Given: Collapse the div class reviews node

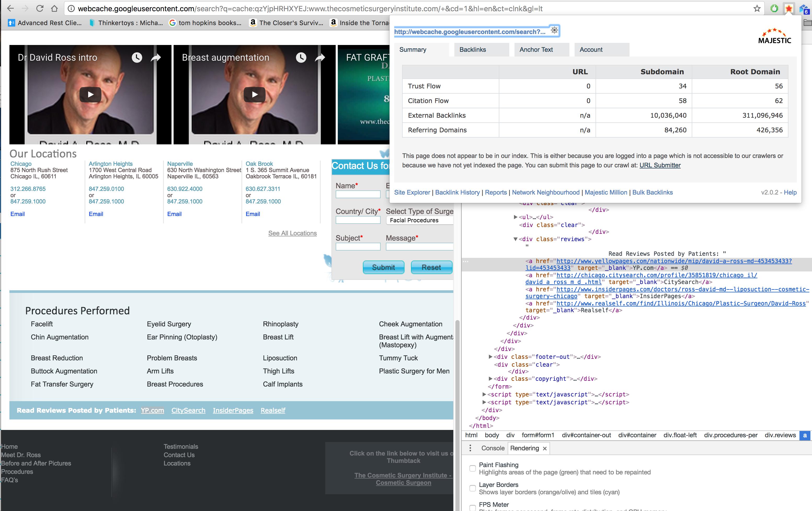Looking at the screenshot, I should click(x=515, y=239).
